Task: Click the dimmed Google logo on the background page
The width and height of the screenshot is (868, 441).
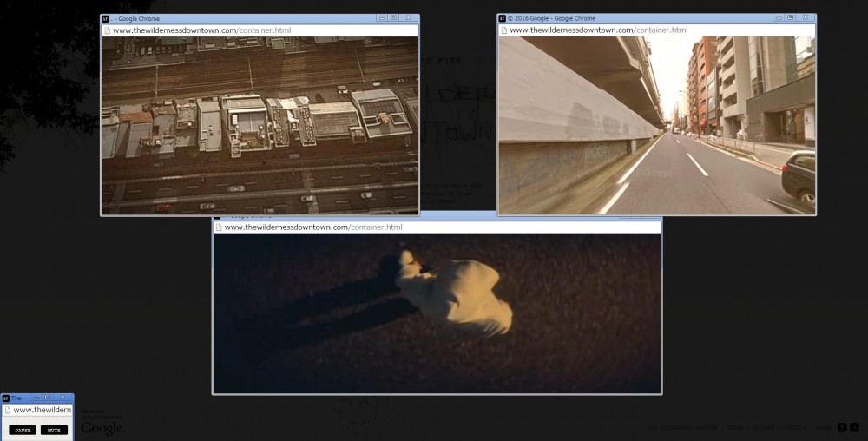Action: pos(102,428)
